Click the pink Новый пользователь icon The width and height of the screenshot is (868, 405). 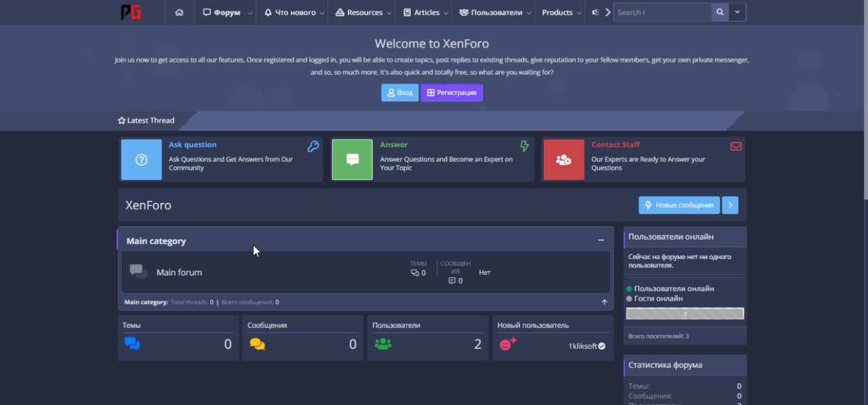click(x=508, y=343)
